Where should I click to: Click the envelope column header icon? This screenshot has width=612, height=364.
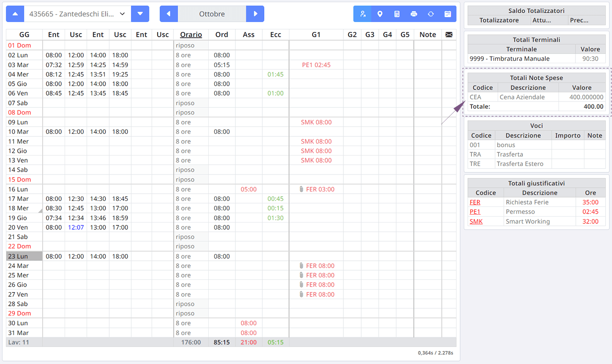pyautogui.click(x=449, y=35)
